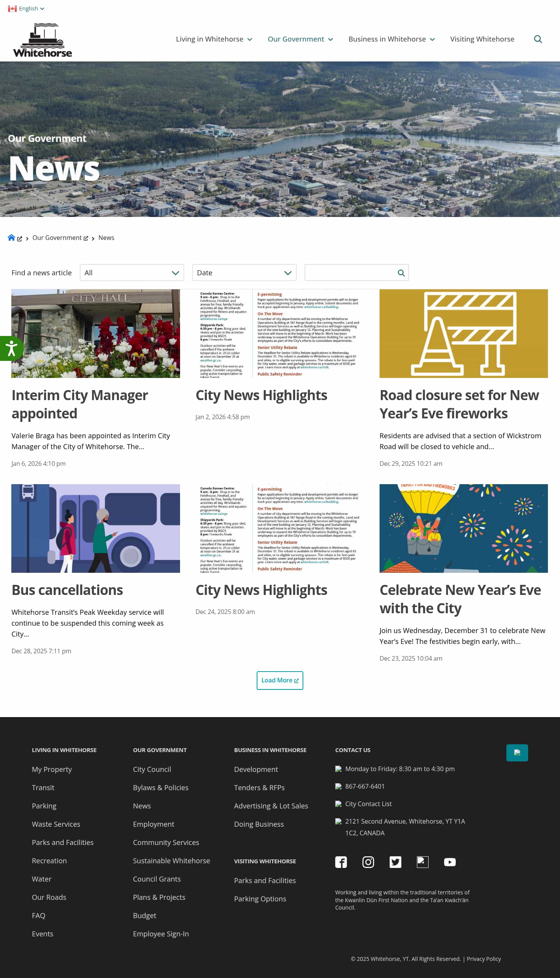Open News footer link

[x=142, y=806]
